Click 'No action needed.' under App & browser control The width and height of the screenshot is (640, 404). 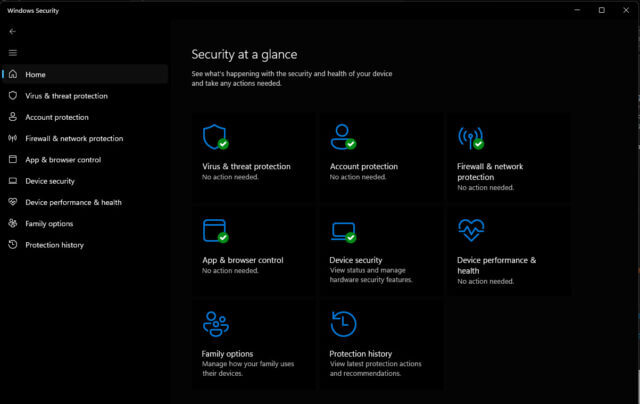[x=230, y=271]
